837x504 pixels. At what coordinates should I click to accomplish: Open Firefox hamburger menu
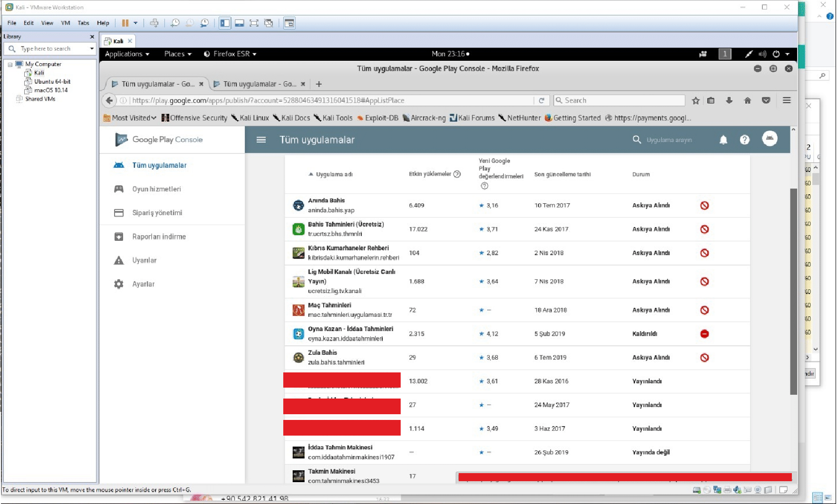pyautogui.click(x=787, y=100)
